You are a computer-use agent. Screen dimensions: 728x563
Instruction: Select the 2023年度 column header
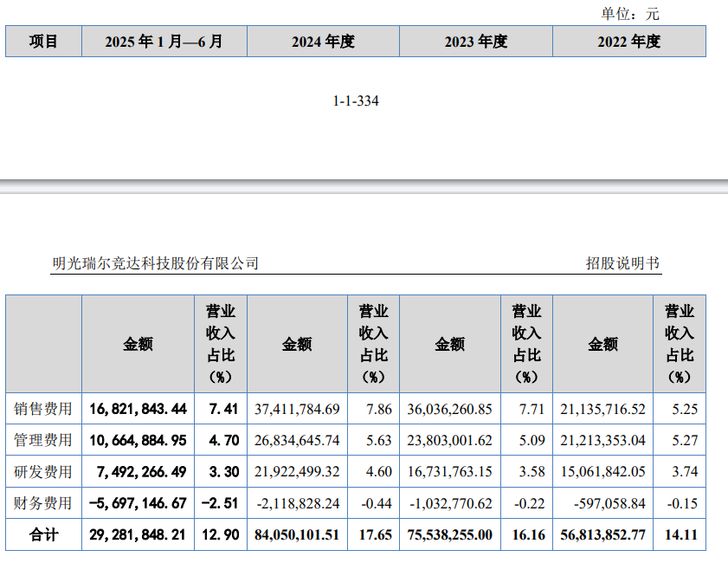coord(475,41)
